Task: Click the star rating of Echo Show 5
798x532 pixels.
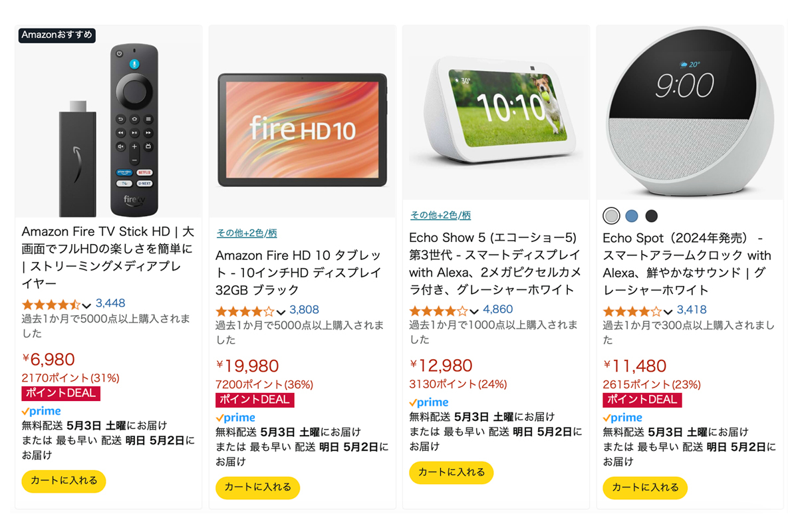Action: 439,311
